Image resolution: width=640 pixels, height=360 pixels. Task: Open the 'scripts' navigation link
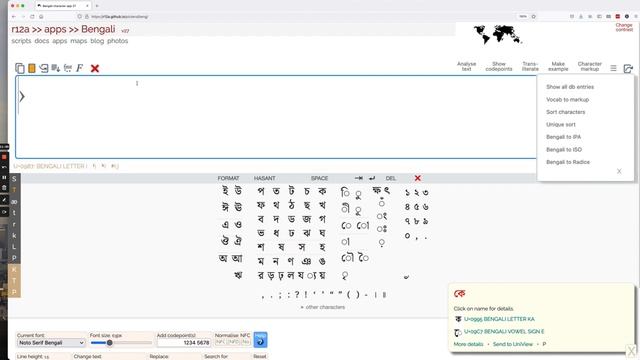pyautogui.click(x=21, y=41)
